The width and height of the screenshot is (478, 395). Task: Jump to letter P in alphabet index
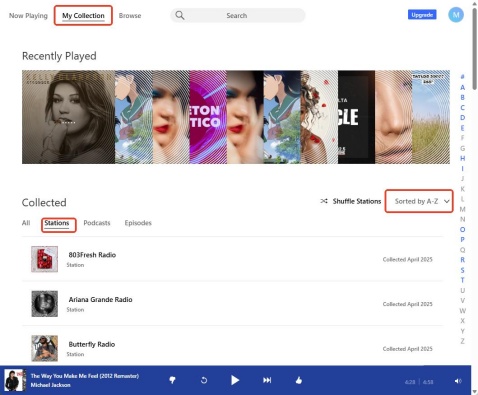pos(462,239)
